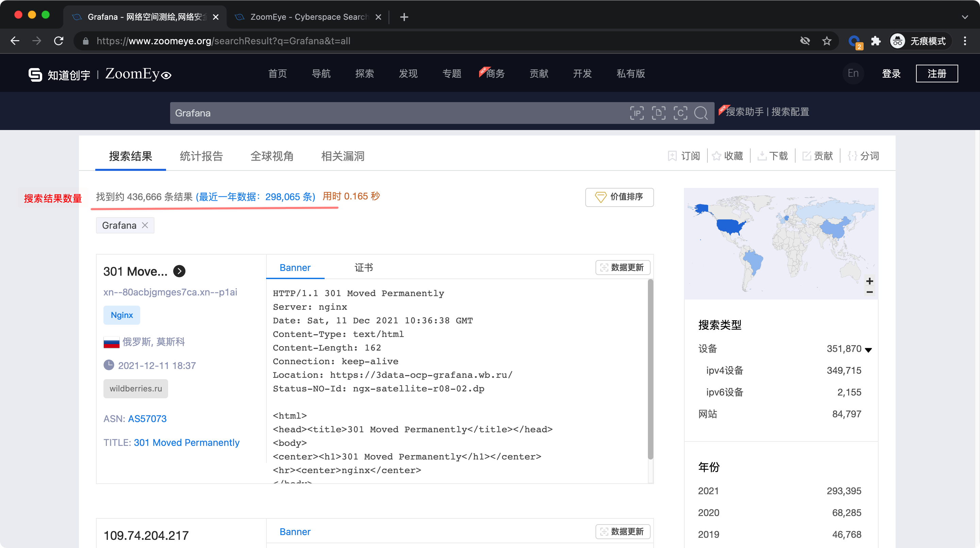
Task: Click the 收藏 action
Action: tap(727, 156)
